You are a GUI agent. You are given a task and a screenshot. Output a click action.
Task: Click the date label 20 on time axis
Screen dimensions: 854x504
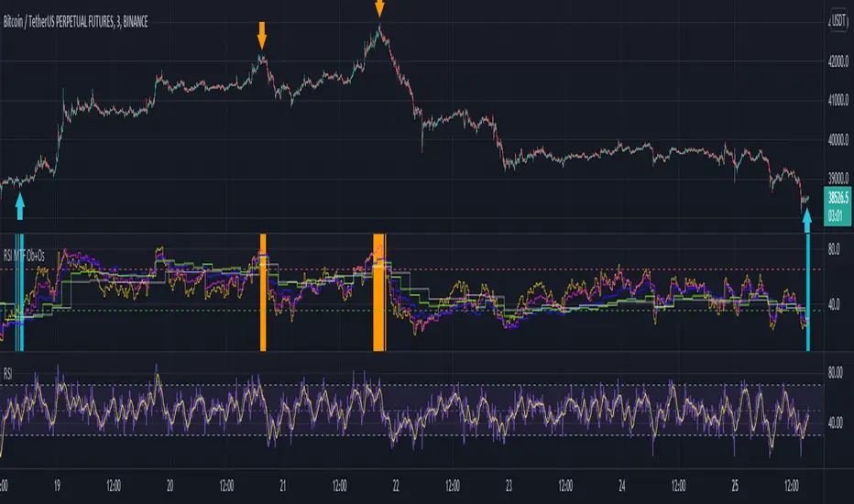point(170,486)
